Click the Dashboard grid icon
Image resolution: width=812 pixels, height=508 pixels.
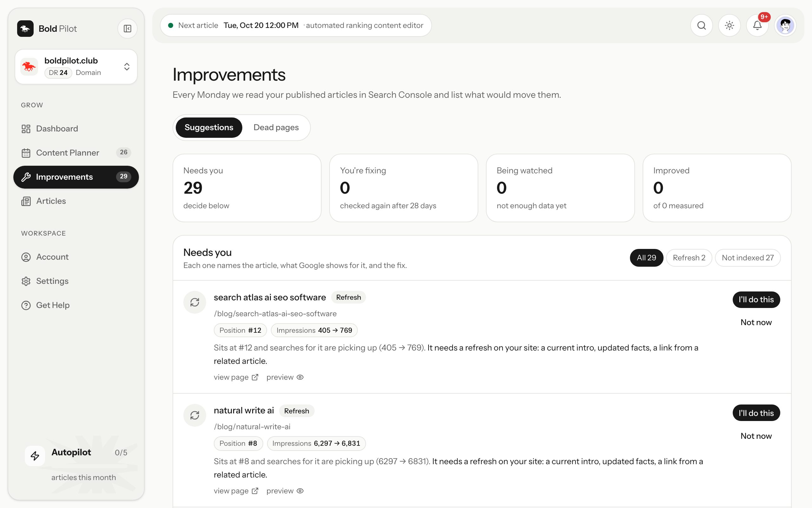coord(26,129)
